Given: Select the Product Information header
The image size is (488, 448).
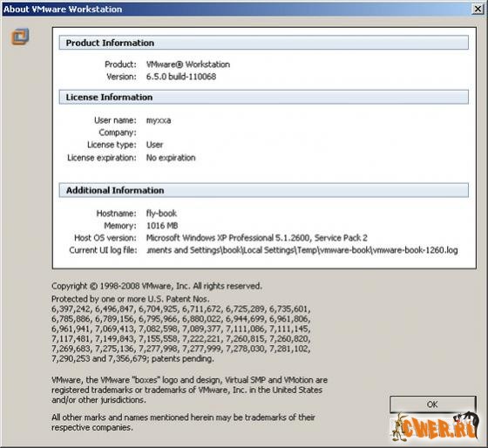Looking at the screenshot, I should (263, 43).
